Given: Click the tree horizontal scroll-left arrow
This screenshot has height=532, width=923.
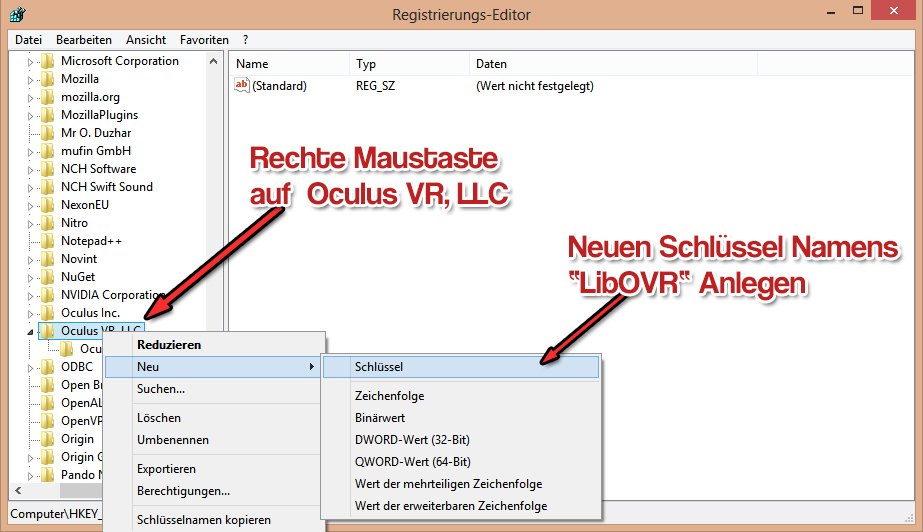Looking at the screenshot, I should click(x=18, y=490).
